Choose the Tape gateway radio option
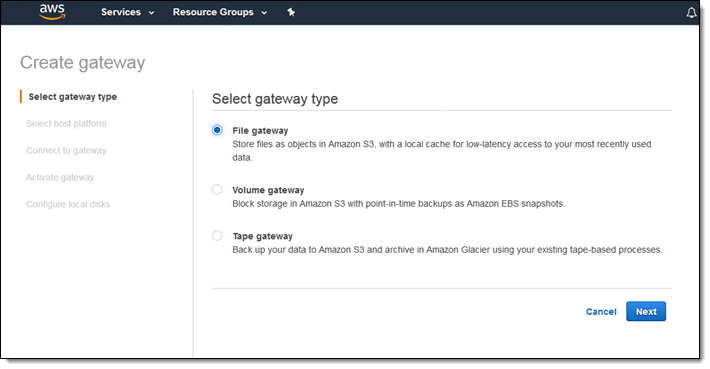 coord(217,235)
